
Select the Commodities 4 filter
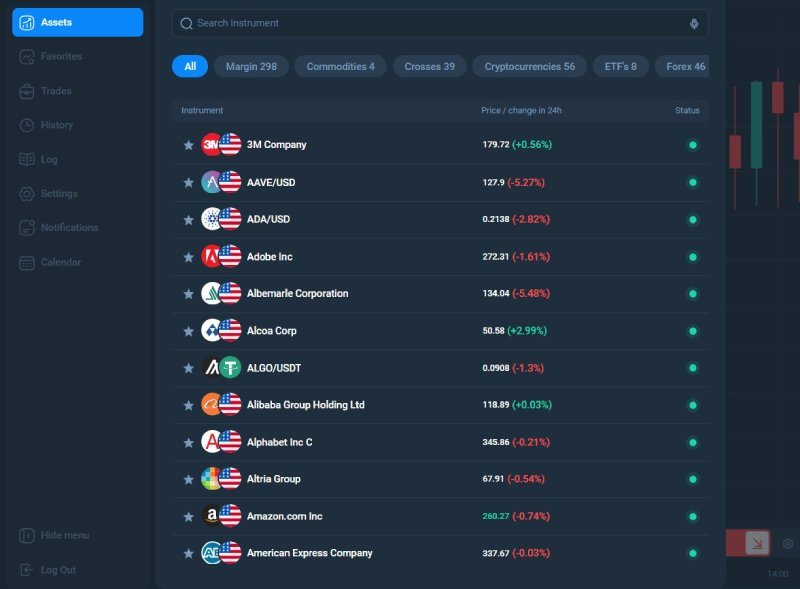(x=340, y=66)
